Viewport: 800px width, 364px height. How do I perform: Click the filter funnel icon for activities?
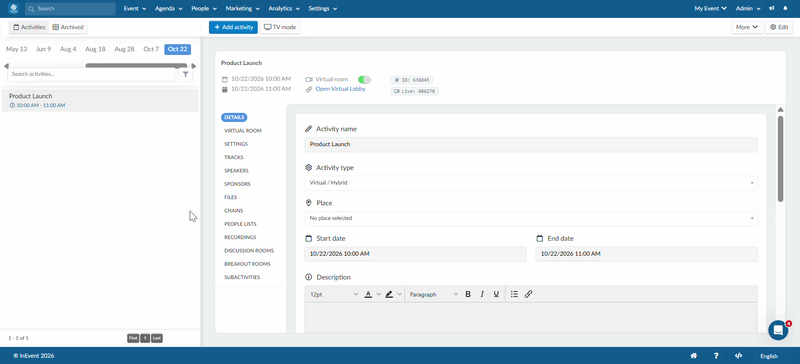pos(186,75)
